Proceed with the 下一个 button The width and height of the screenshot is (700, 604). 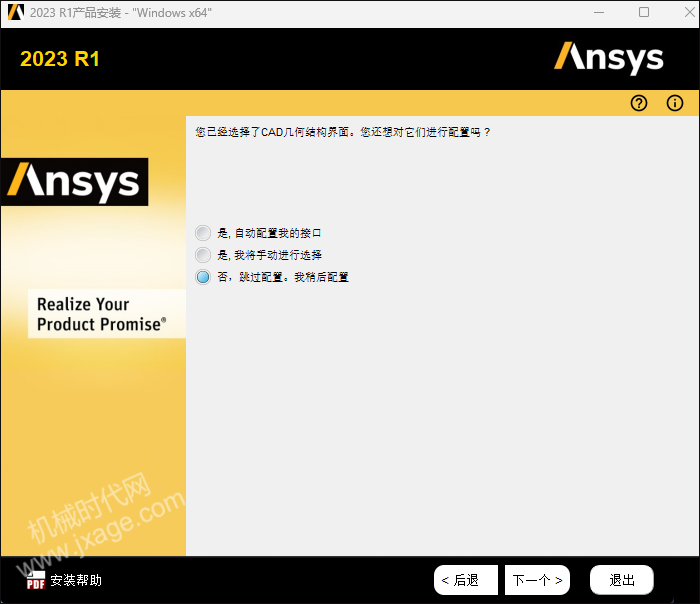[x=537, y=580]
